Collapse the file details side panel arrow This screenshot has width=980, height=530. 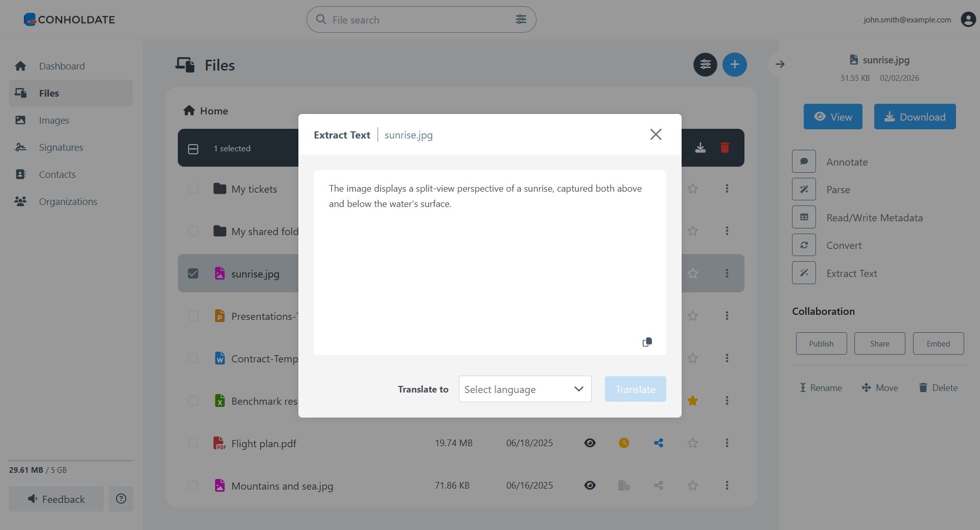pyautogui.click(x=780, y=64)
